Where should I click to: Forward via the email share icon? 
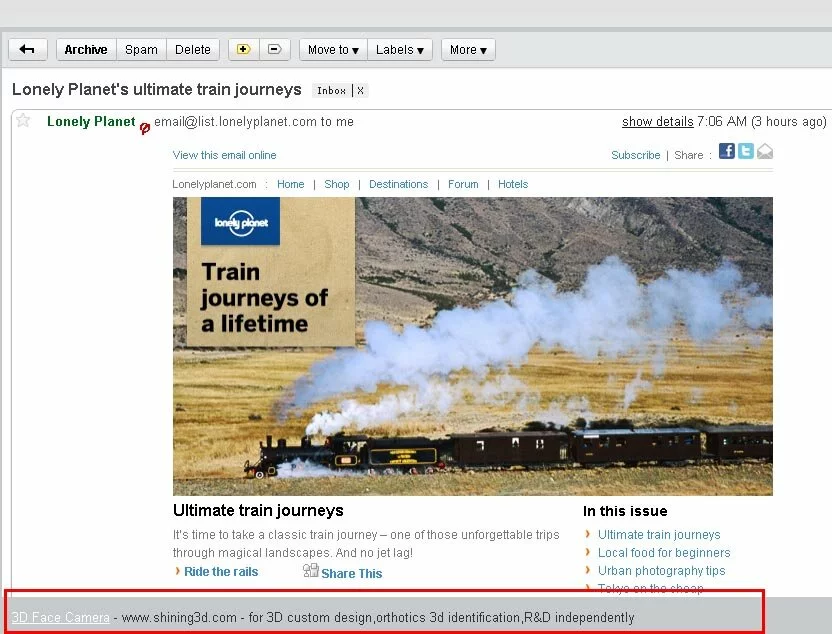[x=765, y=151]
